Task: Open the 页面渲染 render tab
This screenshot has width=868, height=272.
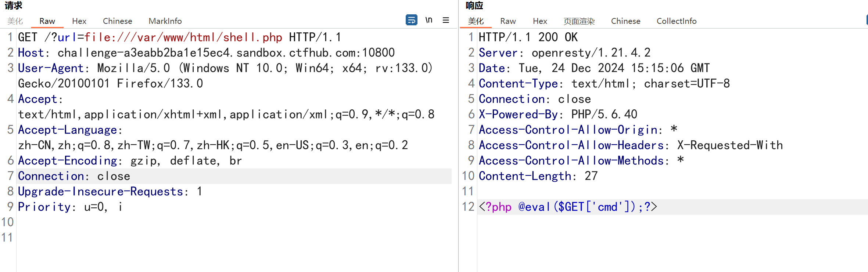Action: (x=579, y=21)
